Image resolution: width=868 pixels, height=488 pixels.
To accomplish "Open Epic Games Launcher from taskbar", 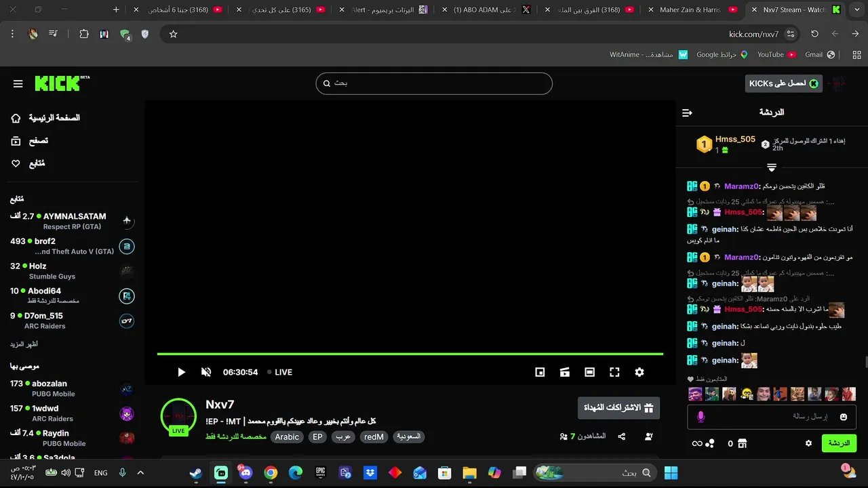I will pyautogui.click(x=320, y=472).
